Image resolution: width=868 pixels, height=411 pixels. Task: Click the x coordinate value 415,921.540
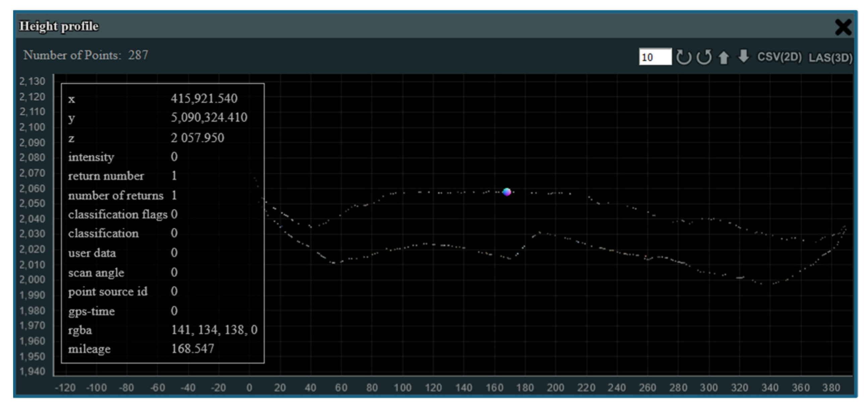pos(204,98)
